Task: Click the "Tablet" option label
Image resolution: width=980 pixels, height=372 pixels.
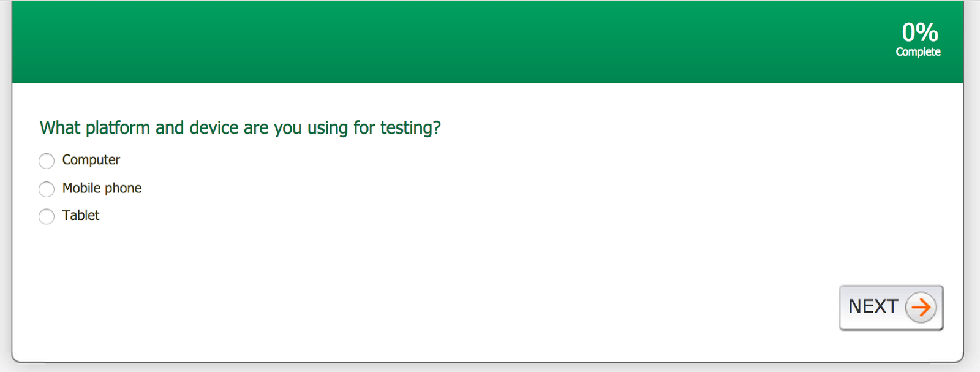Action: coord(81,216)
